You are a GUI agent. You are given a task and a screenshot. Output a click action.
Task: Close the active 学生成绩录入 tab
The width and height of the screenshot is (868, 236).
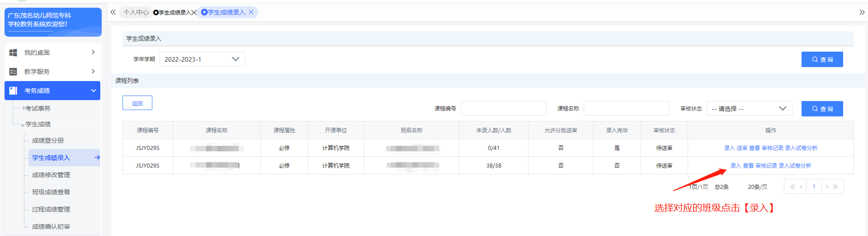[251, 12]
